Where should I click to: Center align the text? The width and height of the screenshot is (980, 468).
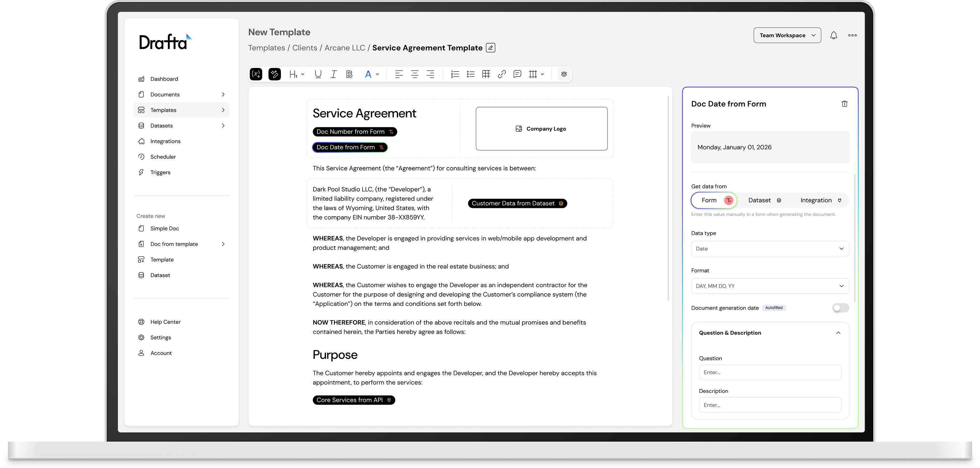click(x=415, y=74)
